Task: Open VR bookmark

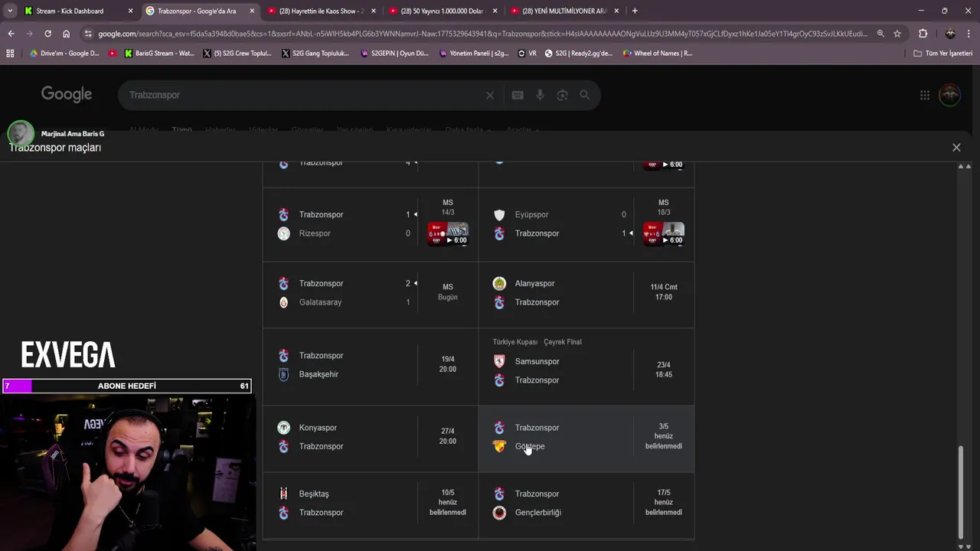Action: pyautogui.click(x=528, y=54)
